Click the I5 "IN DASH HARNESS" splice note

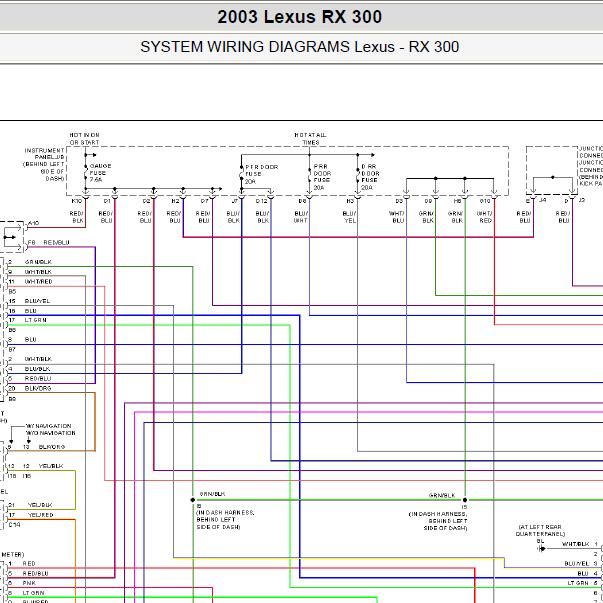point(438,521)
